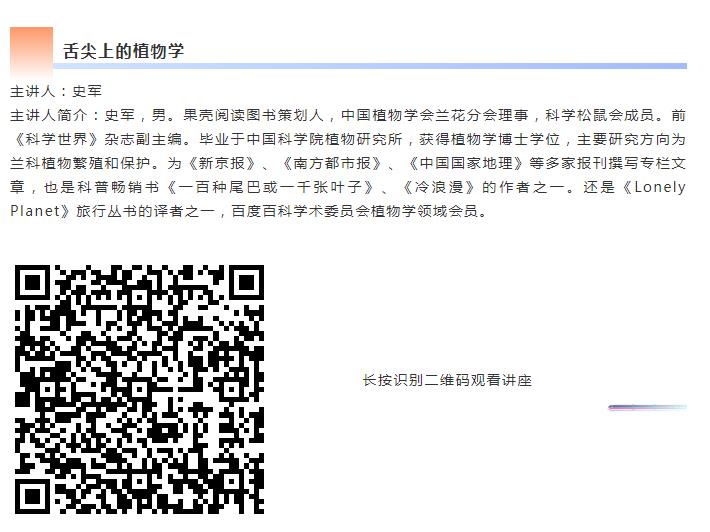Image resolution: width=710 pixels, height=532 pixels.
Task: Click the speaker line 主讲人：史军
Action: click(x=56, y=91)
